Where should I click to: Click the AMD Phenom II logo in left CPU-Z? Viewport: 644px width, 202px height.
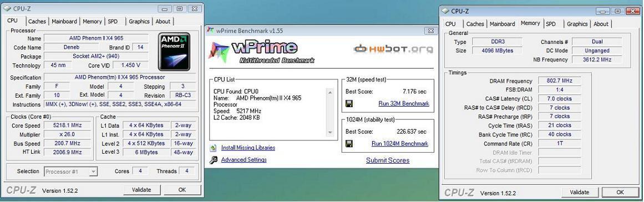174,52
